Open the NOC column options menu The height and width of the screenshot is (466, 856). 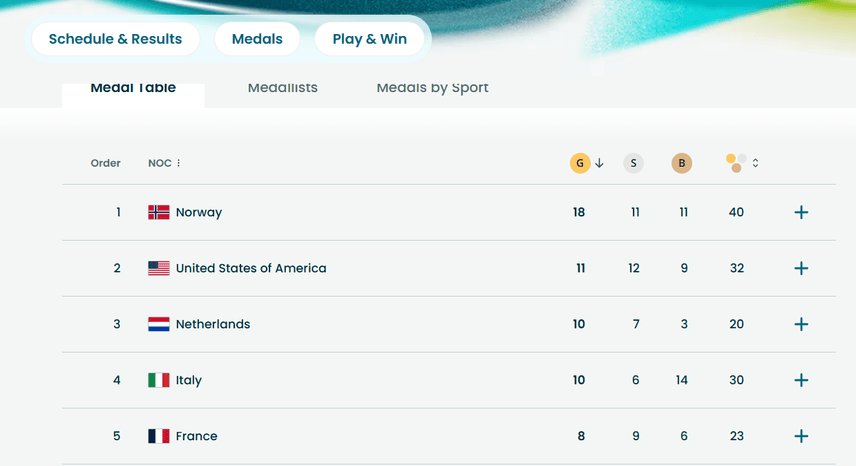[179, 163]
